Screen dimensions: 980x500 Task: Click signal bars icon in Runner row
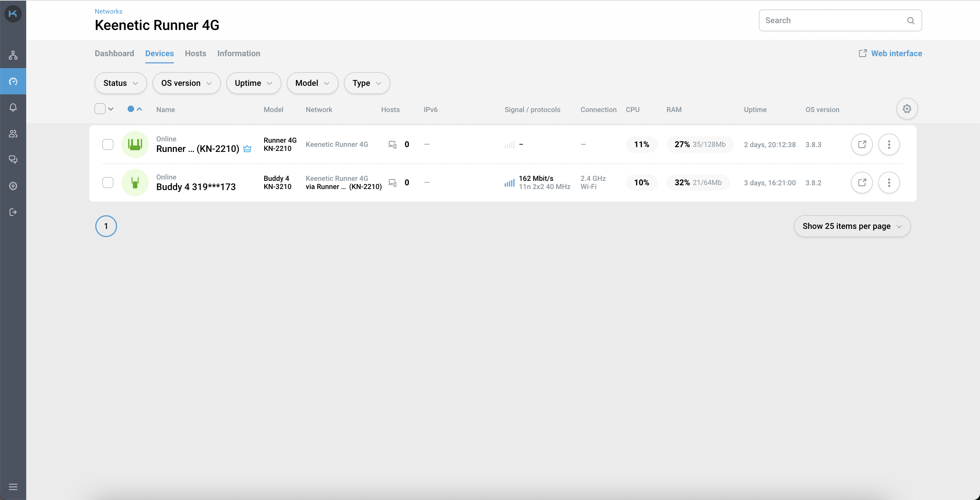point(509,145)
